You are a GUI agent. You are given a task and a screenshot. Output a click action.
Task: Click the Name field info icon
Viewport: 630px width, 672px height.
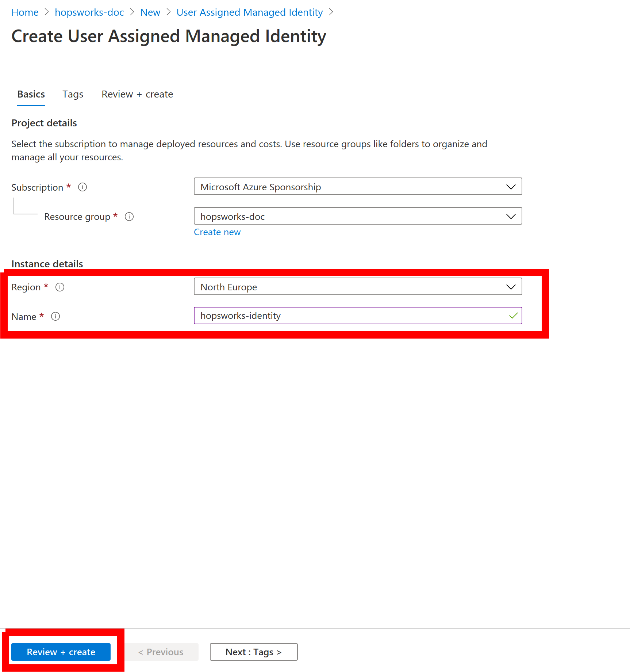[x=55, y=316]
